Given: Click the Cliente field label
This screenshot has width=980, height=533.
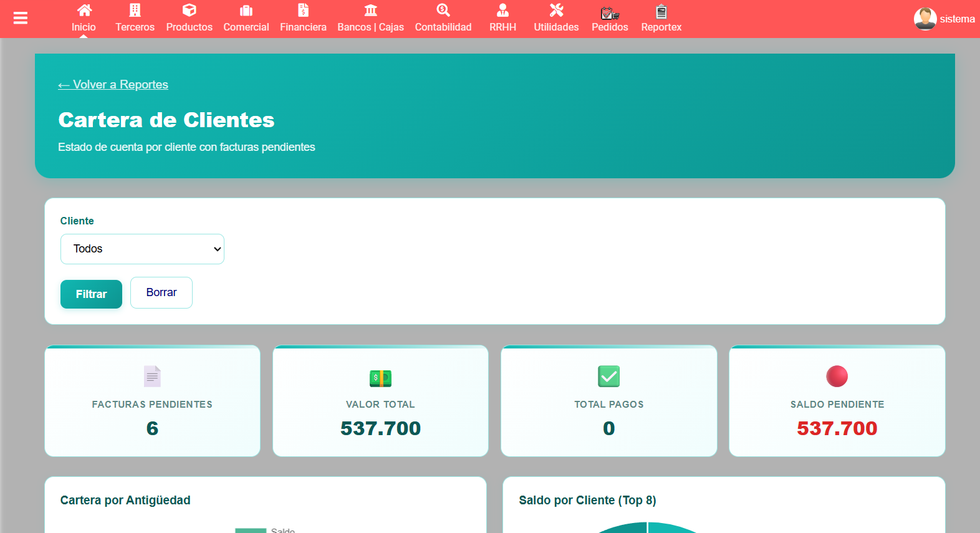Looking at the screenshot, I should click(x=77, y=221).
